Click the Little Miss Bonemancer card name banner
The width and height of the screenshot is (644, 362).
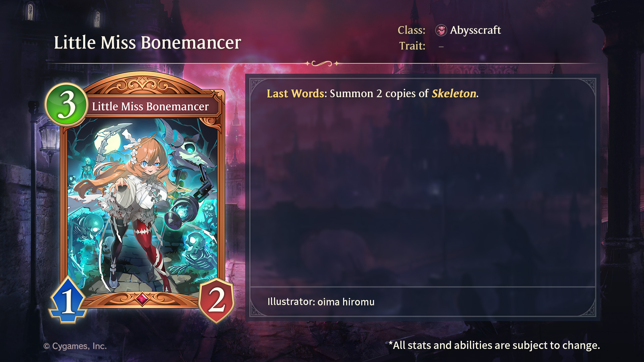150,107
